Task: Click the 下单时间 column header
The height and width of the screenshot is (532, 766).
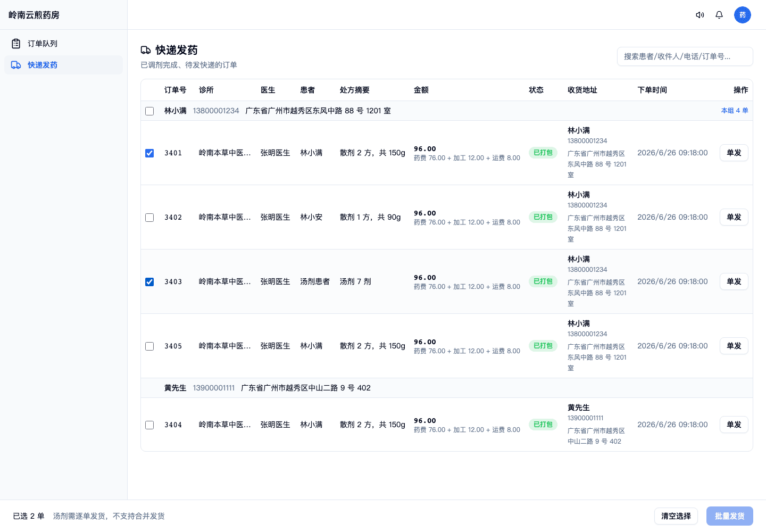Action: (x=652, y=90)
